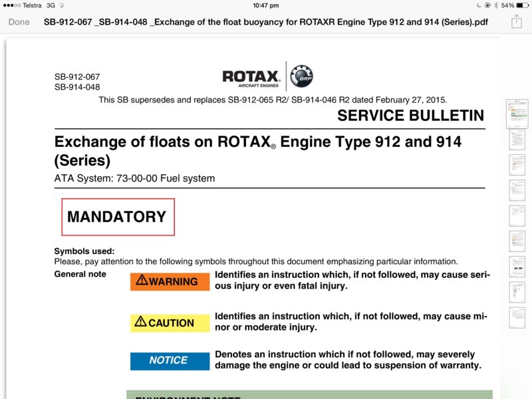This screenshot has width=532, height=399.
Task: Tap the Done button
Action: click(19, 22)
